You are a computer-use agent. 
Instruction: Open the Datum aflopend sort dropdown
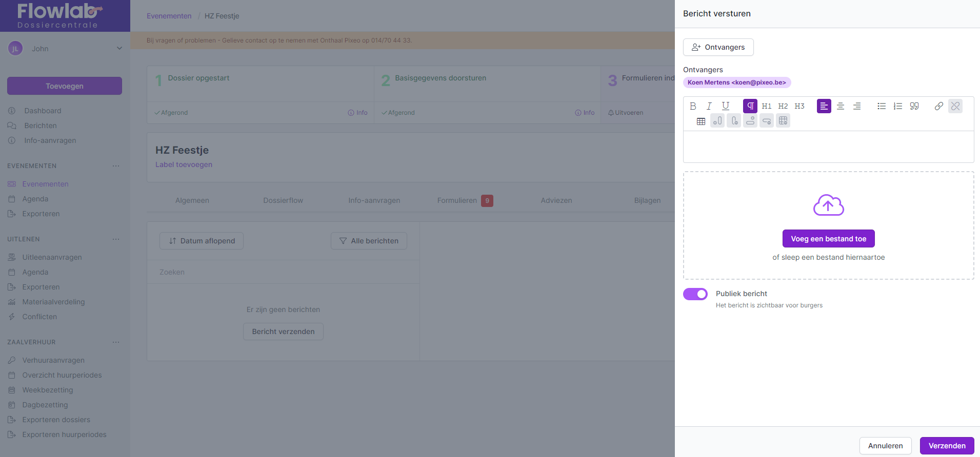point(202,241)
